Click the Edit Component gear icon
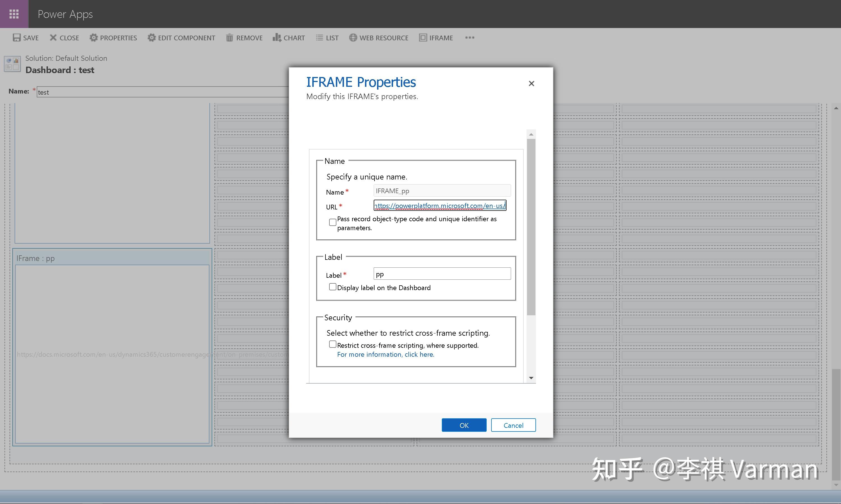841x504 pixels. pyautogui.click(x=152, y=38)
